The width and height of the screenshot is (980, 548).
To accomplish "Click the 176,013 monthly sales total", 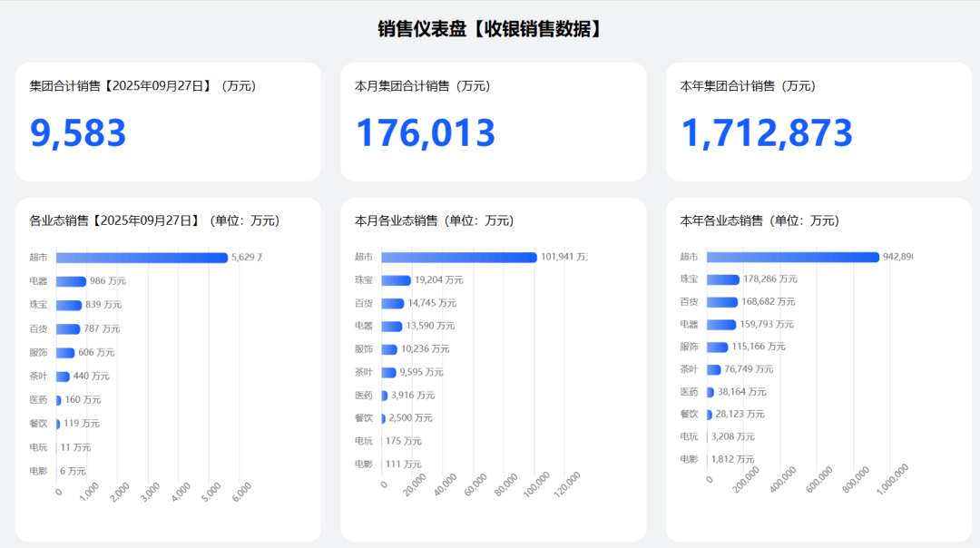I will coord(425,133).
